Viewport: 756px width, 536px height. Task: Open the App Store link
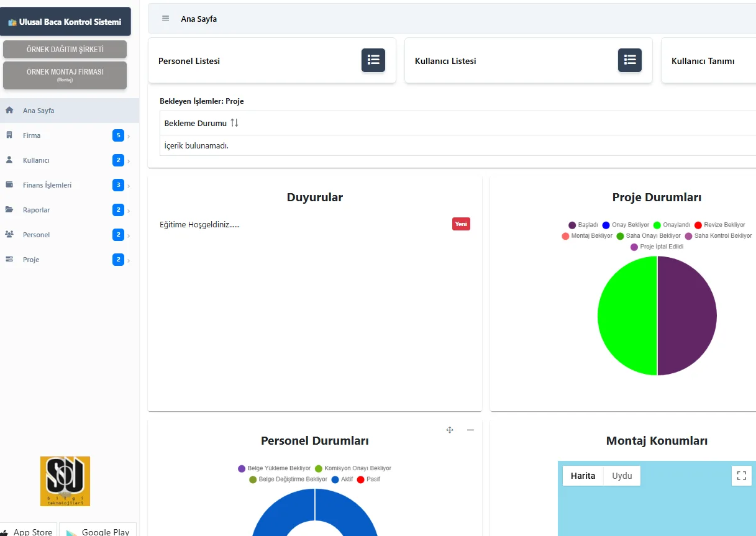click(29, 530)
